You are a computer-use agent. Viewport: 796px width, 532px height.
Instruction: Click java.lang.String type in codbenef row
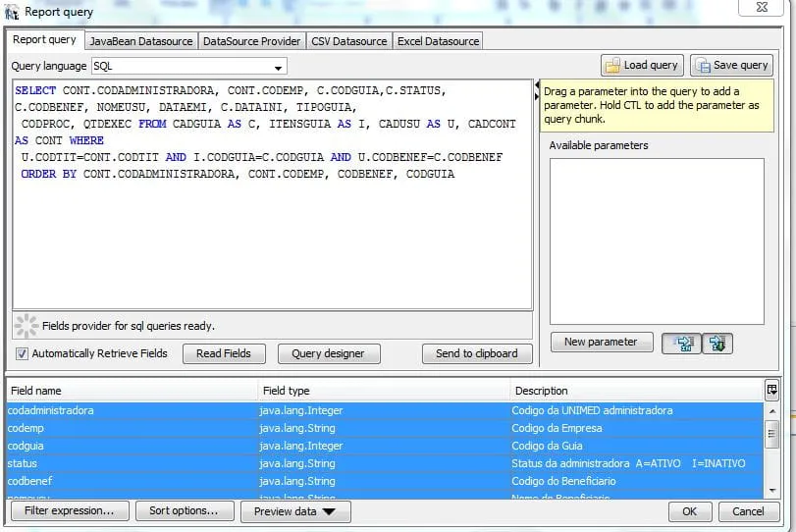coord(297,481)
